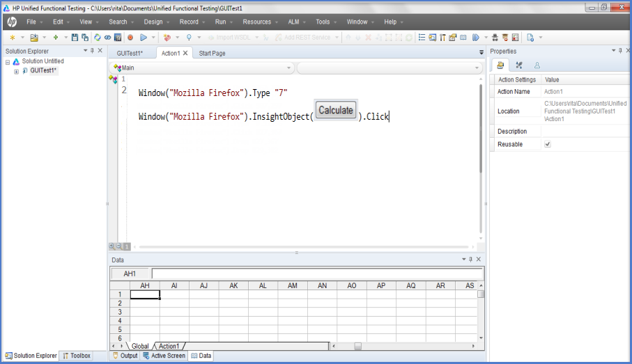Switch to the Active Screen tab
Screen dimensions: 632x364
point(164,356)
